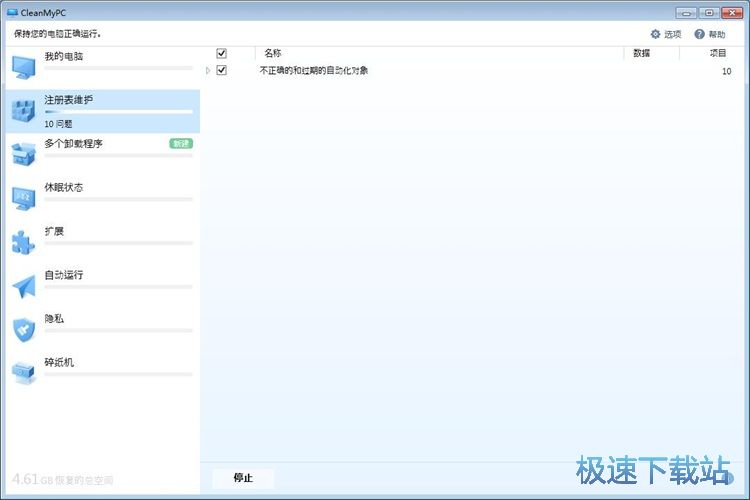
Task: Open the 休眠状态 section
Action: tap(102, 199)
